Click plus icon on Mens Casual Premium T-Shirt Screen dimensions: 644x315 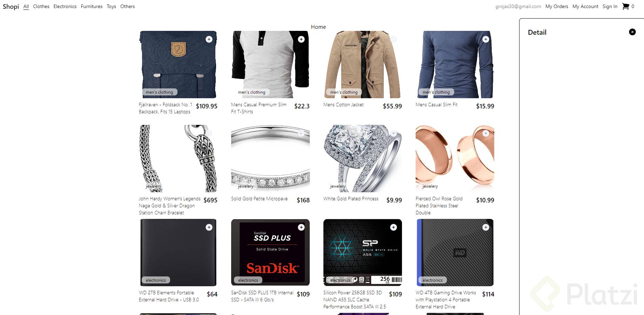(x=301, y=39)
